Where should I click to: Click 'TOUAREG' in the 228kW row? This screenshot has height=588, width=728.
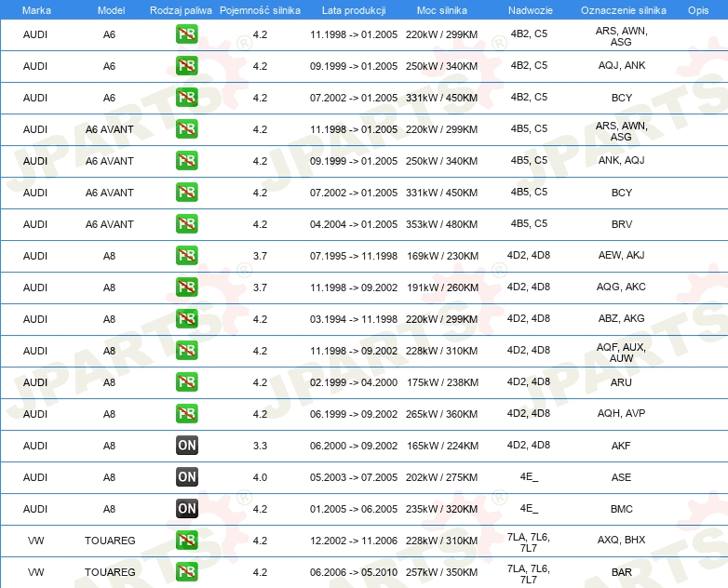pos(110,541)
